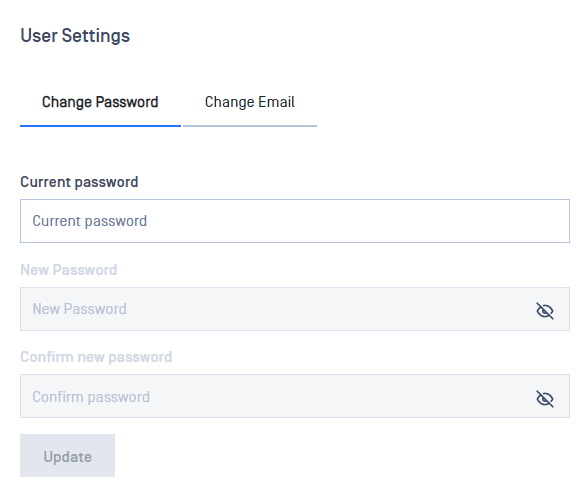The width and height of the screenshot is (585, 495).
Task: Click the User Settings page heading
Action: (x=75, y=36)
